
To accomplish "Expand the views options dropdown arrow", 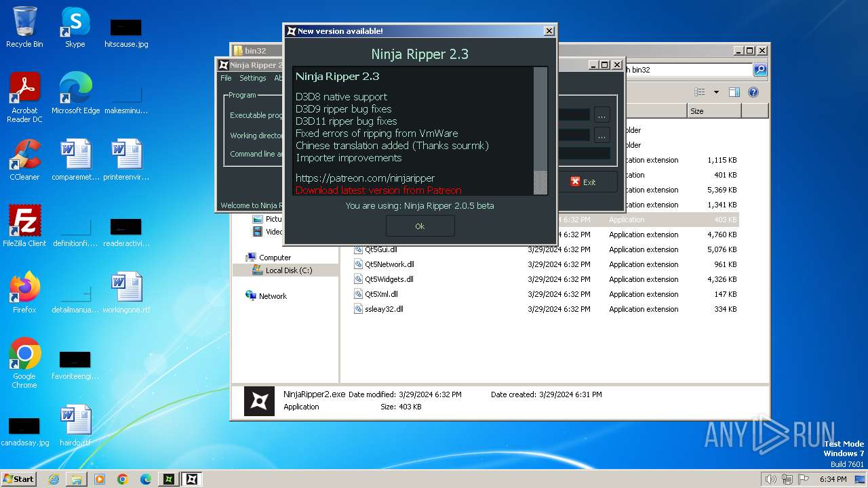I will pyautogui.click(x=715, y=92).
